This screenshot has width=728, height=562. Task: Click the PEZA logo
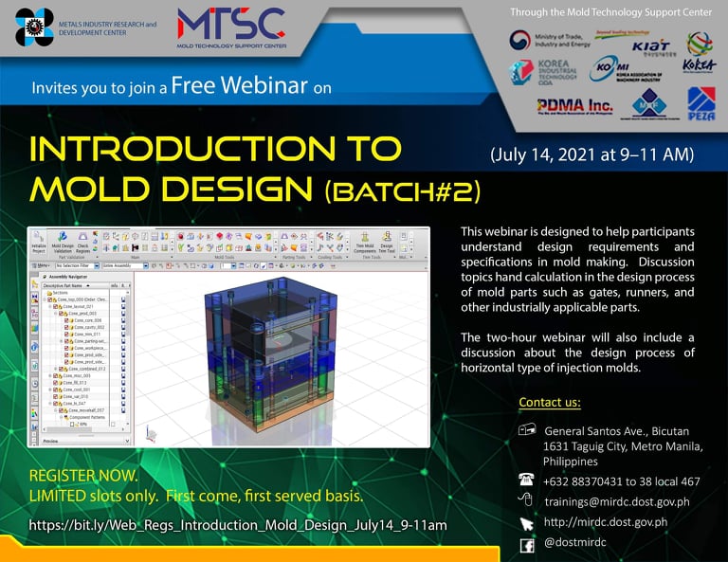point(701,103)
